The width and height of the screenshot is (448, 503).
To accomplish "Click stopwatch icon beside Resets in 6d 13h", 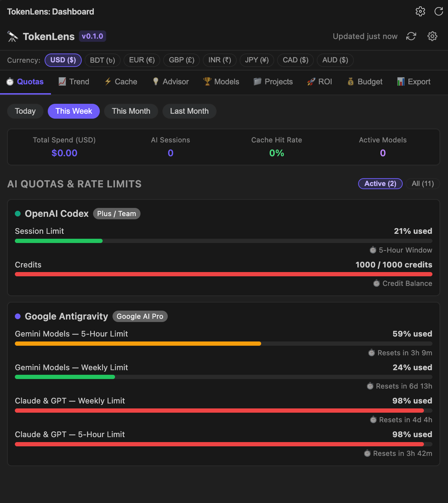I will tap(370, 386).
